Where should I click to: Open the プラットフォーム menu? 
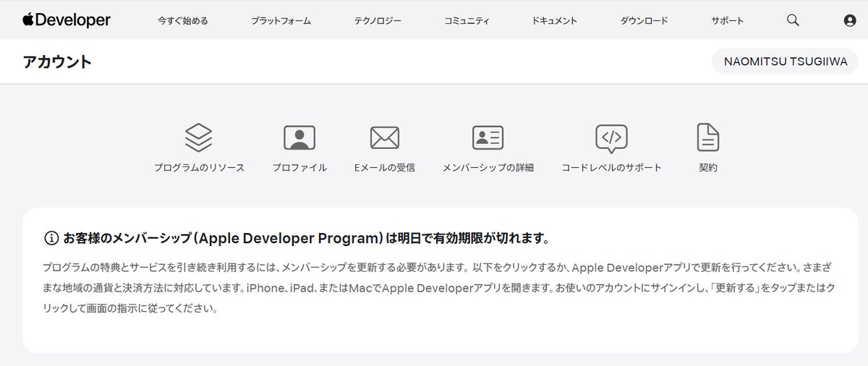(281, 21)
